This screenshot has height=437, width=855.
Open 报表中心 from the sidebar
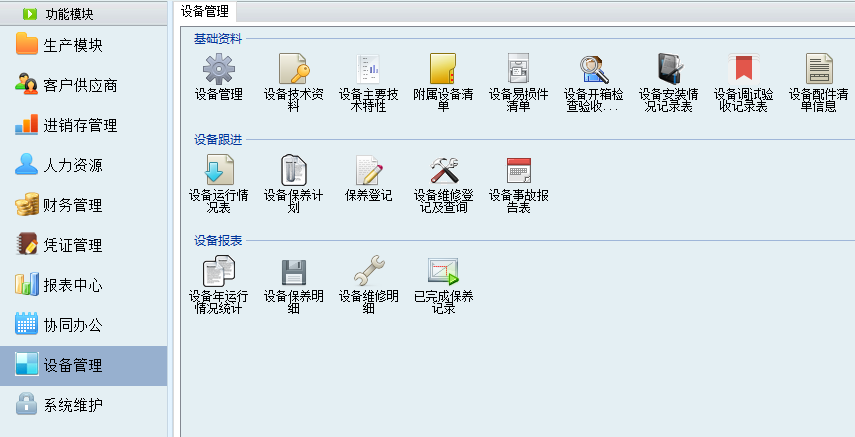(72, 286)
